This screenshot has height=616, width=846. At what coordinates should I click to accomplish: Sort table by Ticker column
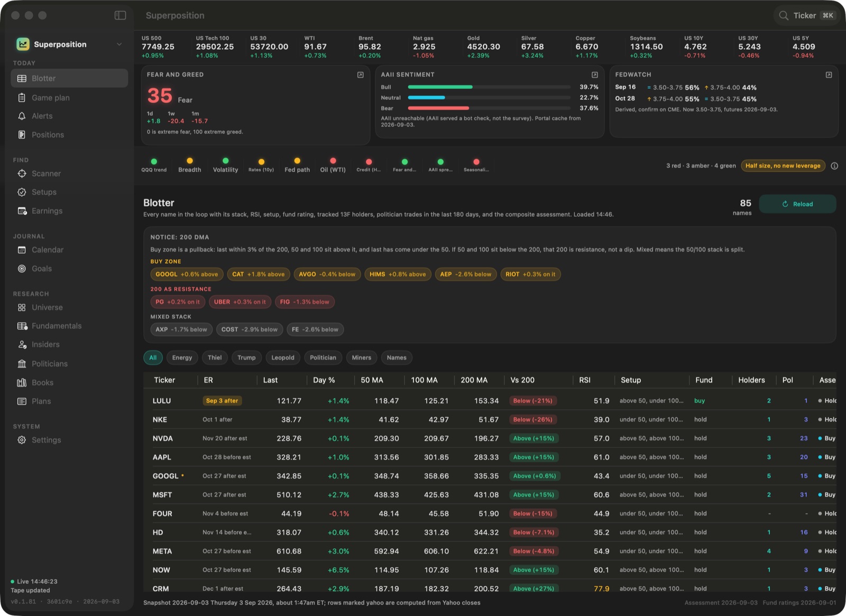pyautogui.click(x=164, y=380)
